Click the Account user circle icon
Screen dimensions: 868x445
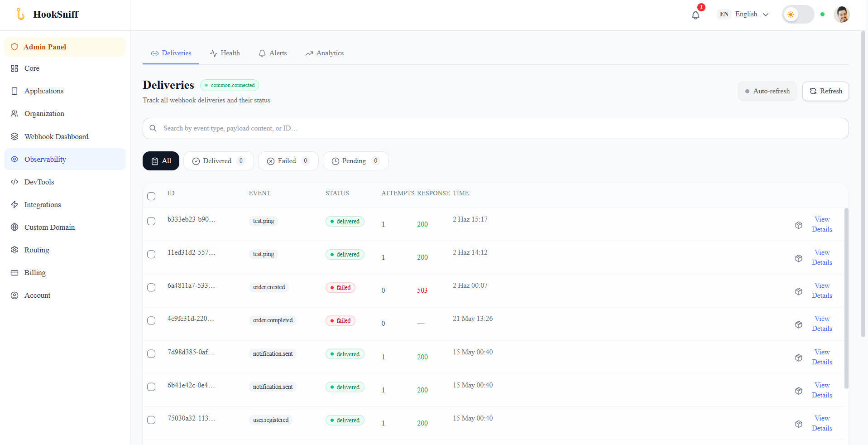tap(14, 295)
